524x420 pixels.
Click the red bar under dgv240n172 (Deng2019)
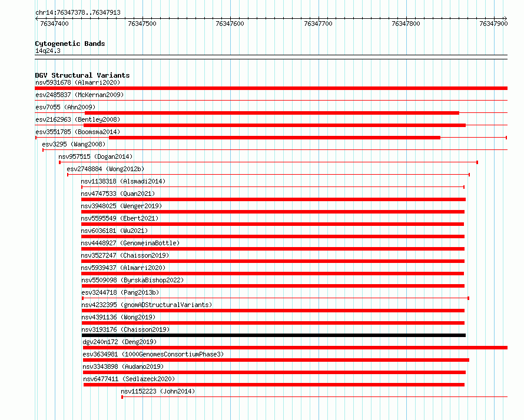[295, 348]
